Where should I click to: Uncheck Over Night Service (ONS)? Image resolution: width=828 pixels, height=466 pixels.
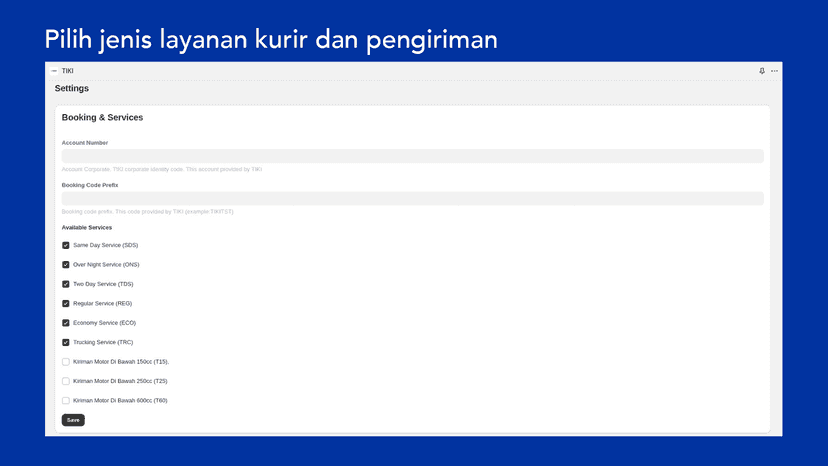(x=65, y=265)
